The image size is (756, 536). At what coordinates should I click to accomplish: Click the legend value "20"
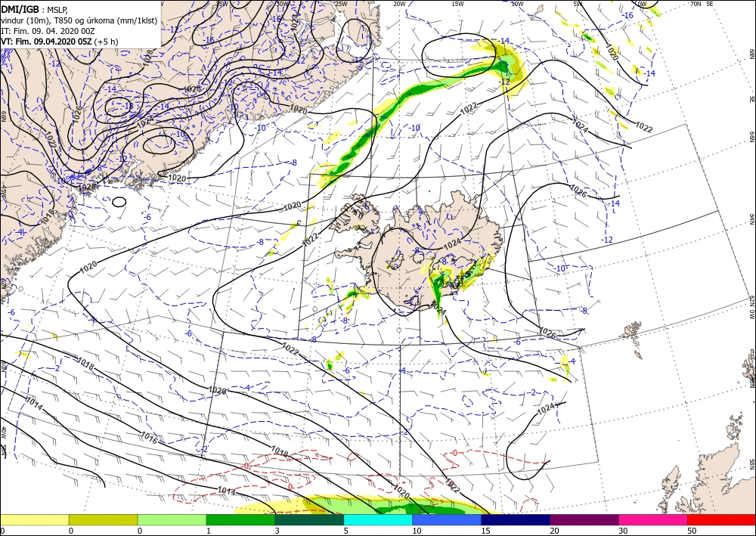tap(554, 531)
